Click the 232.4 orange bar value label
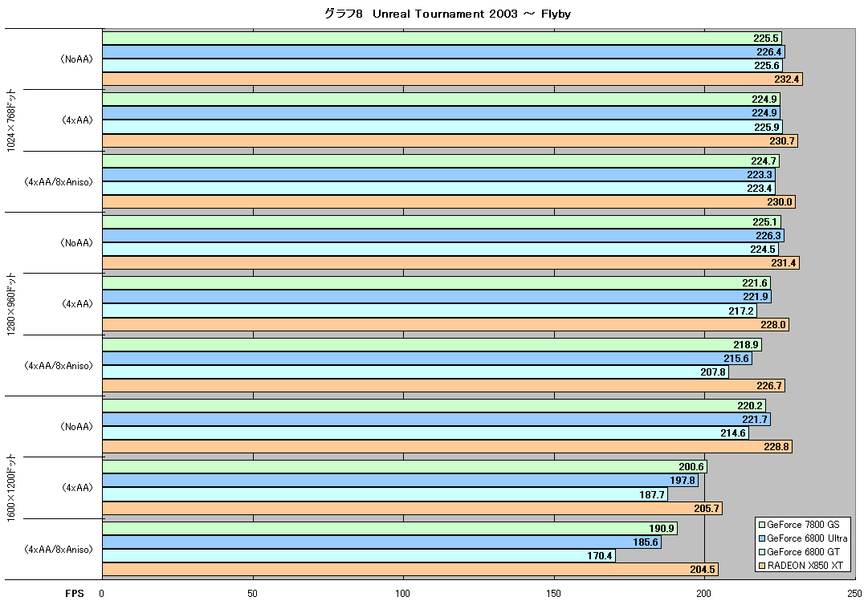Screen dimensions: 868x605 [787, 79]
